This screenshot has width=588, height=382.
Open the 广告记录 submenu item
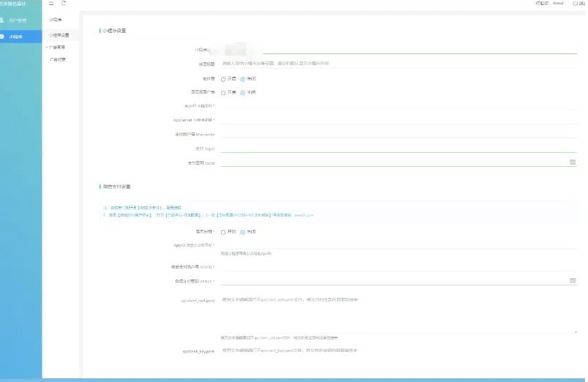pos(58,59)
